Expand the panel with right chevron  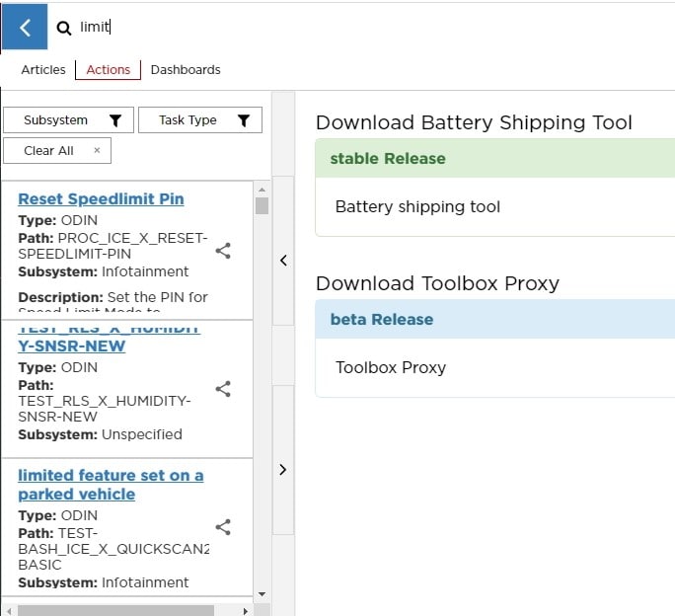point(283,470)
